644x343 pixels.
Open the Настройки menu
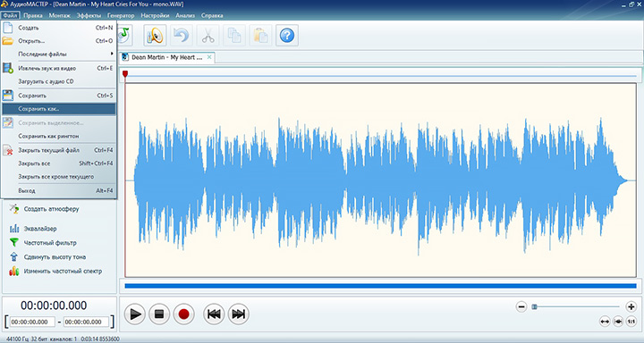tap(155, 15)
